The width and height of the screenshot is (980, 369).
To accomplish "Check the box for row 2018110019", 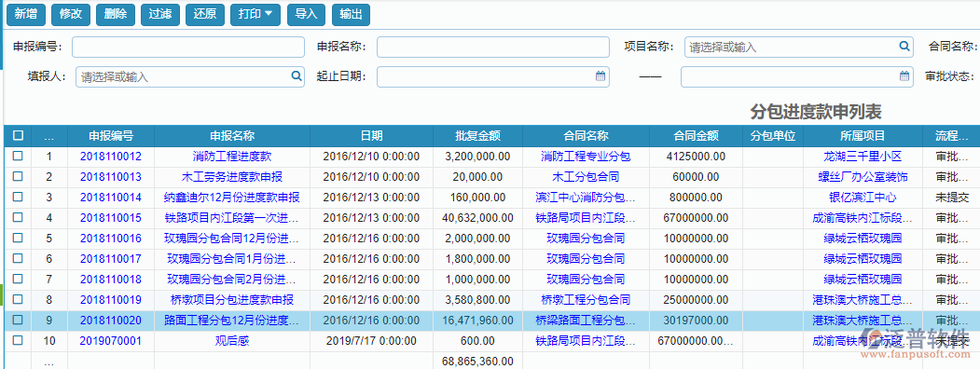I will (x=18, y=299).
